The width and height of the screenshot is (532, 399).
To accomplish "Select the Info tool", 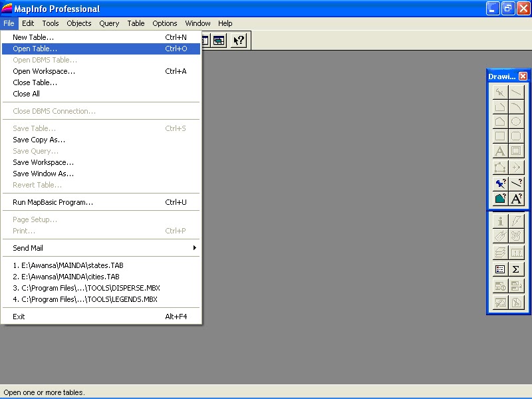I will (500, 221).
